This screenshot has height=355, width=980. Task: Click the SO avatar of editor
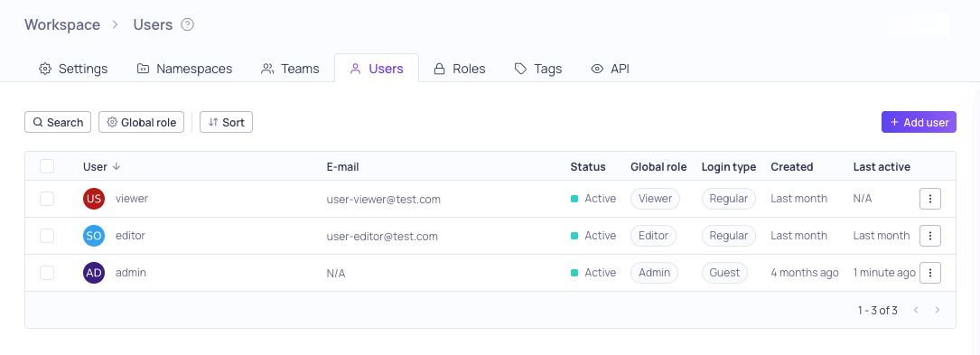point(94,236)
